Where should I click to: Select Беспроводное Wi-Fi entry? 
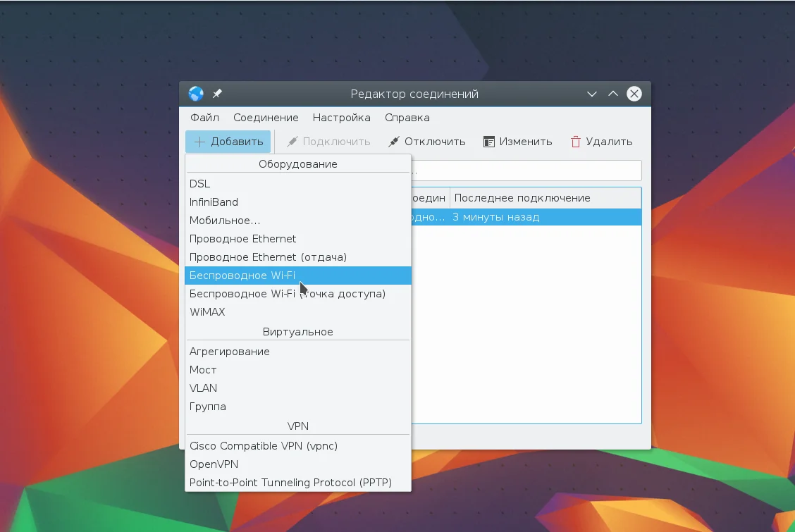(298, 275)
